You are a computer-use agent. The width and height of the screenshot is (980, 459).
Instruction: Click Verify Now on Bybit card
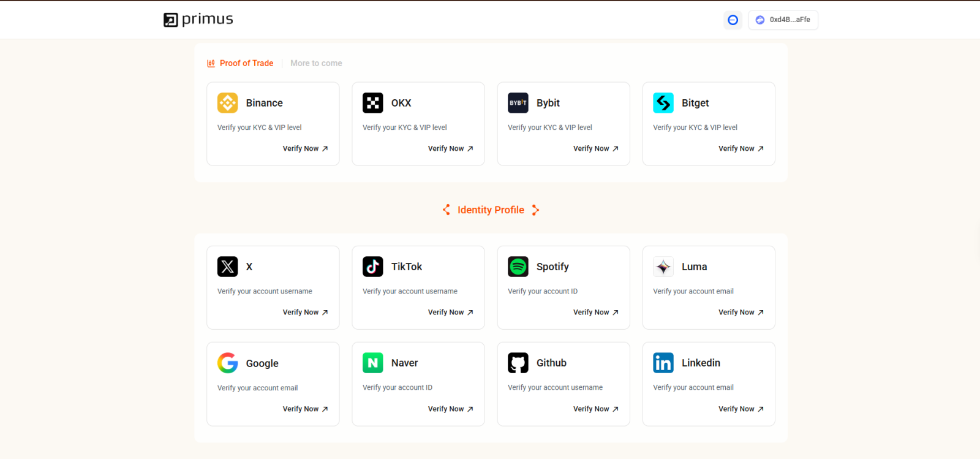tap(595, 148)
